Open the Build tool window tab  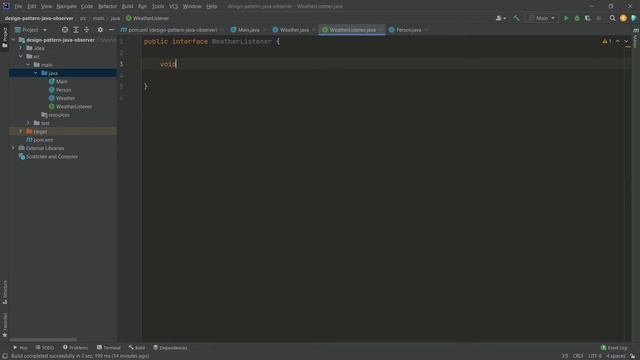(x=137, y=347)
